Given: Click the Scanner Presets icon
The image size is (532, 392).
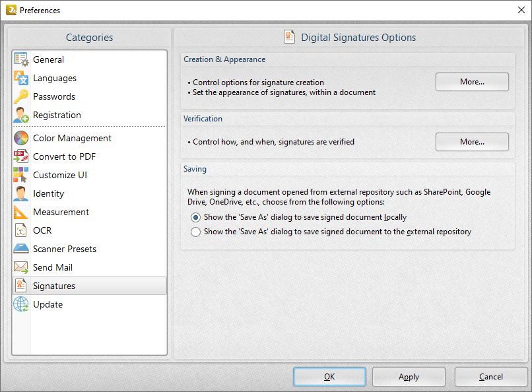Looking at the screenshot, I should 21,249.
